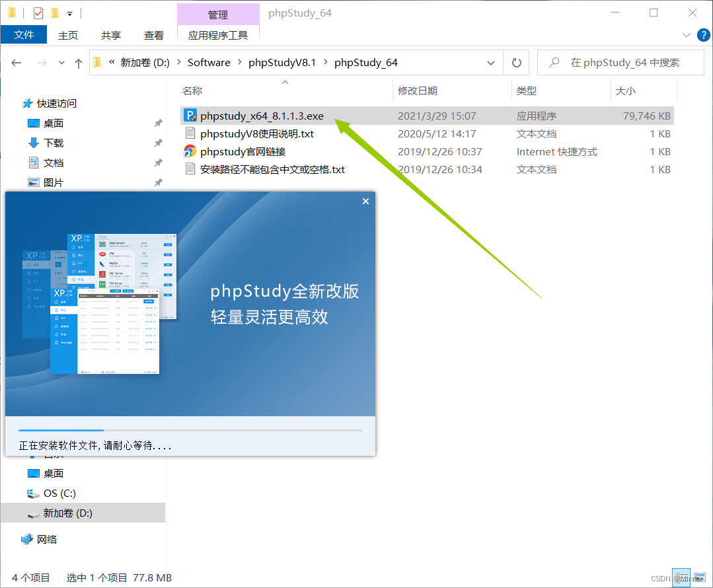
Task: Open the Help question mark icon
Action: click(x=704, y=35)
